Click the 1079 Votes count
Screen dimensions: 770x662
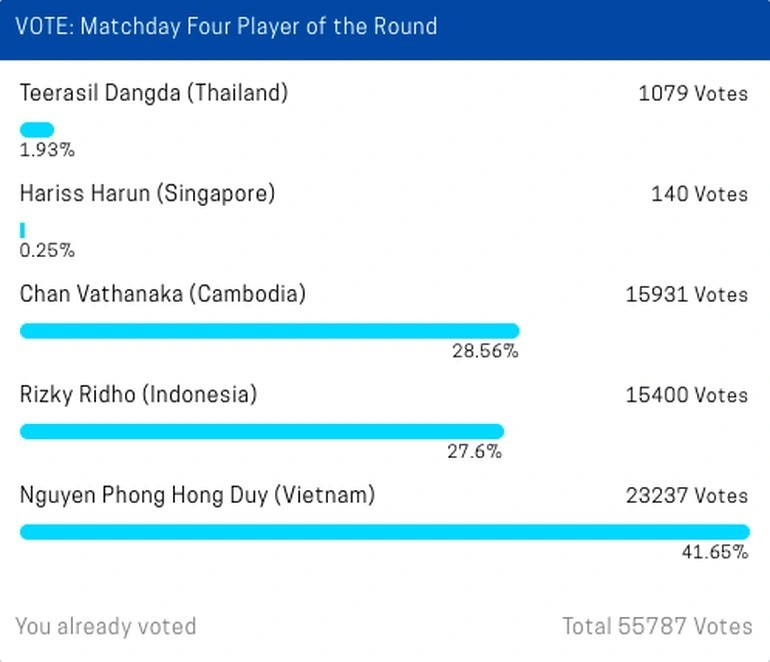[x=693, y=94]
